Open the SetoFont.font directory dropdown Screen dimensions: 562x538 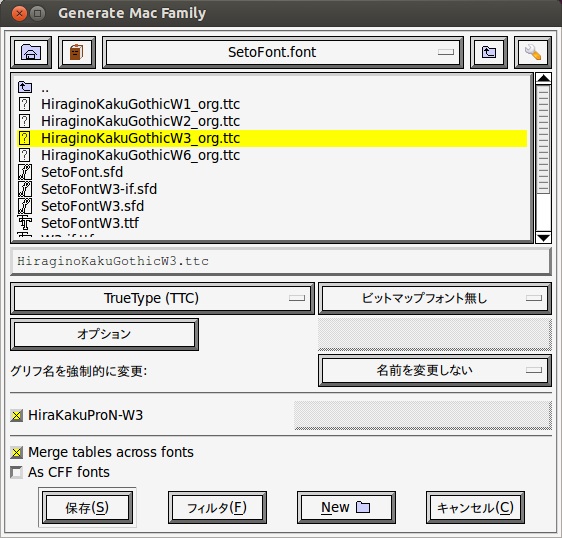[282, 52]
